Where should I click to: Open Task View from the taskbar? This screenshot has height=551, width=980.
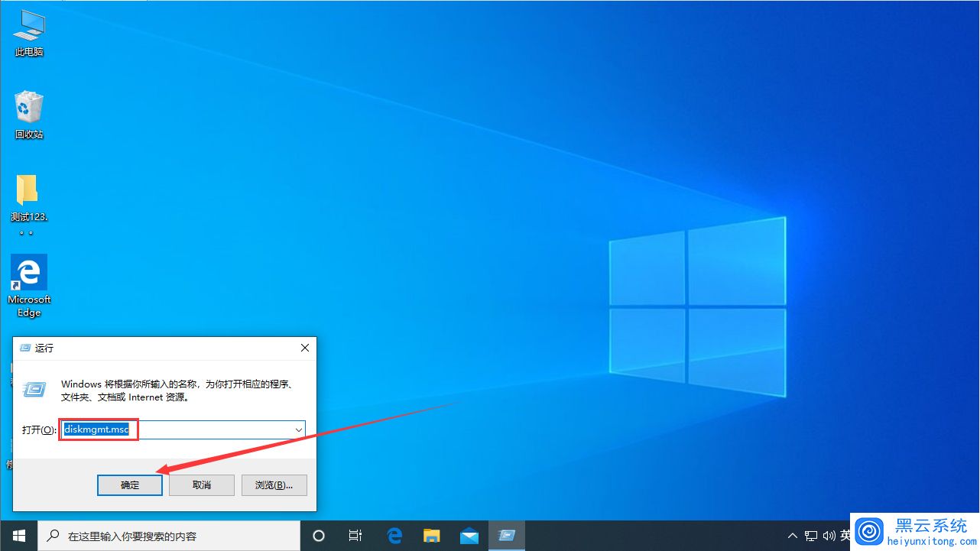[355, 536]
